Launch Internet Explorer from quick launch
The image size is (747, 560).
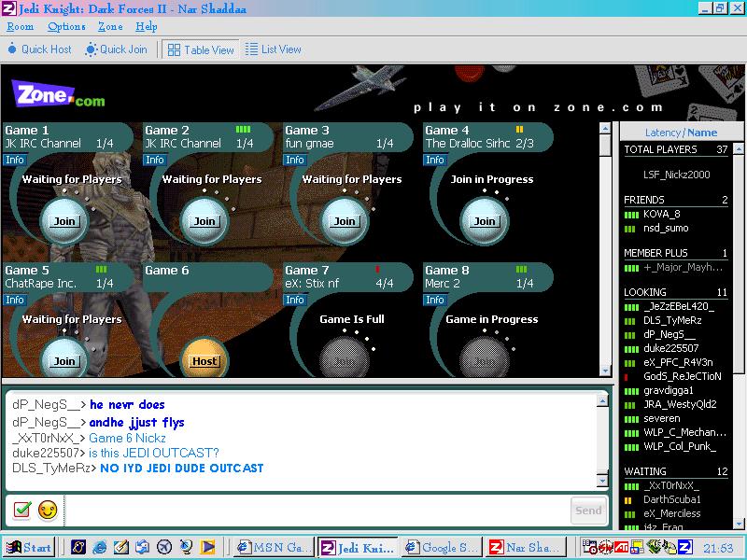(x=100, y=547)
